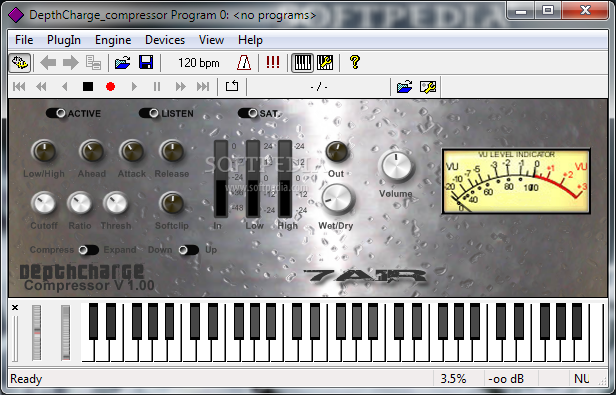
Task: Click the fast forward button
Action: (180, 86)
